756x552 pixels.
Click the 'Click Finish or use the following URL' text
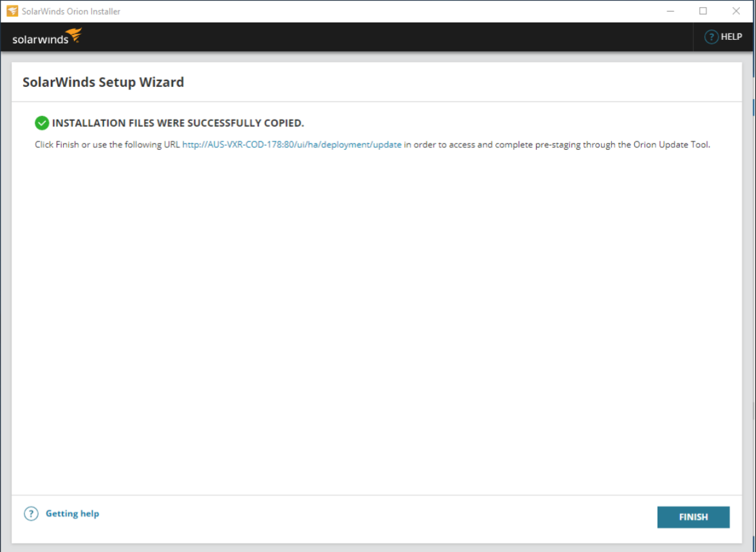107,145
